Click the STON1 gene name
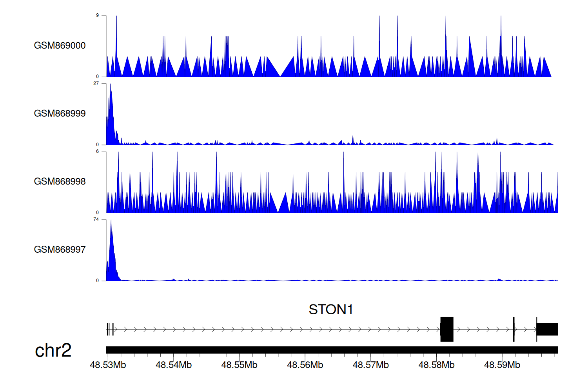 (x=330, y=310)
